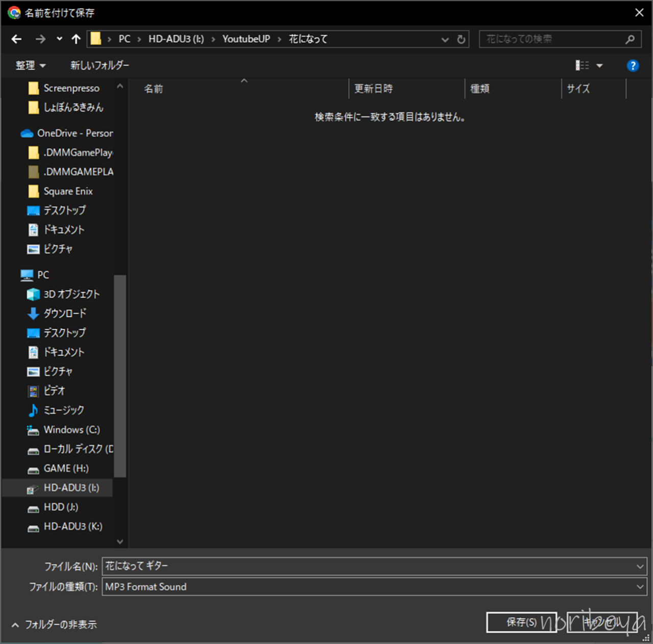The height and width of the screenshot is (644, 653).
Task: Select OneDrive - Personal in sidebar
Action: (66, 133)
